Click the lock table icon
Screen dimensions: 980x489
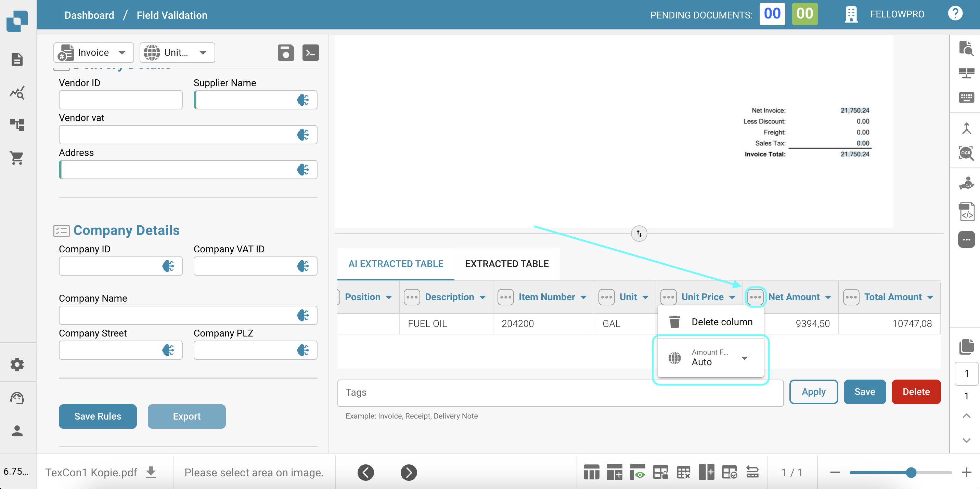(660, 472)
